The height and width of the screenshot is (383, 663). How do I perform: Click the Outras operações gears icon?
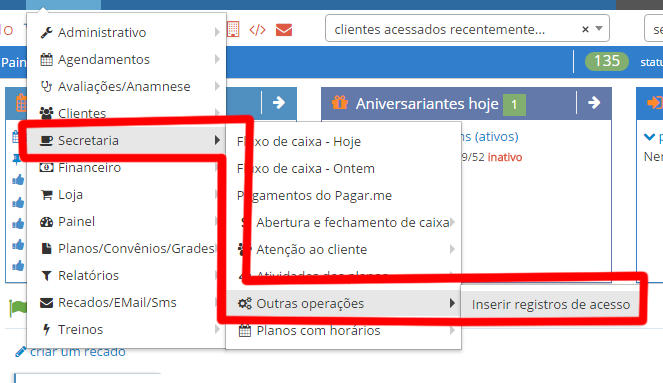(x=245, y=303)
